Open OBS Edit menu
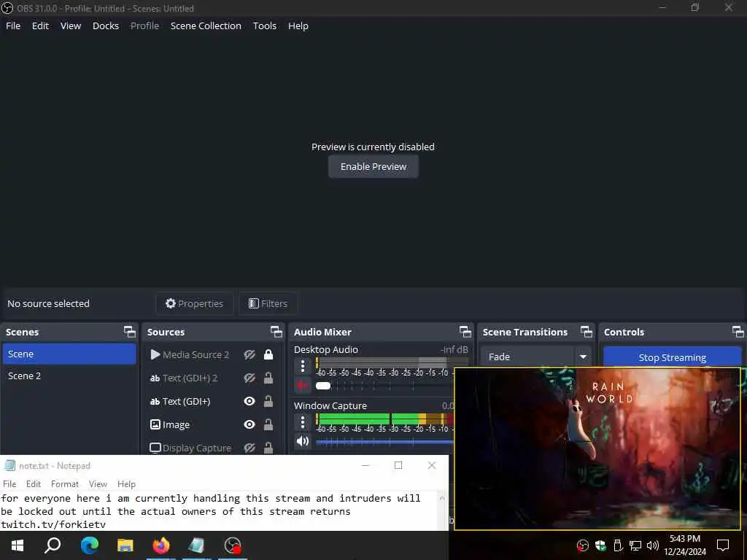The image size is (747, 560). (41, 26)
